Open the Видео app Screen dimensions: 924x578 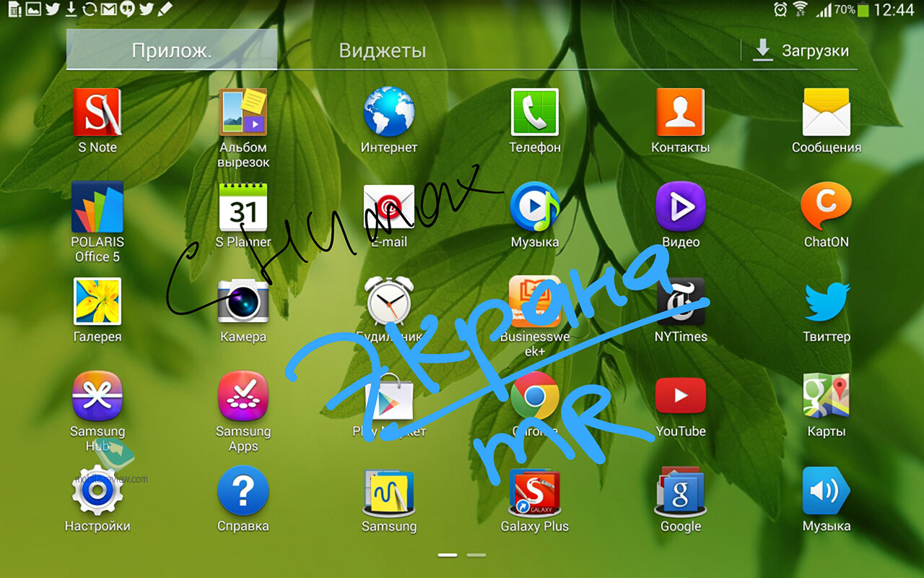coord(680,207)
